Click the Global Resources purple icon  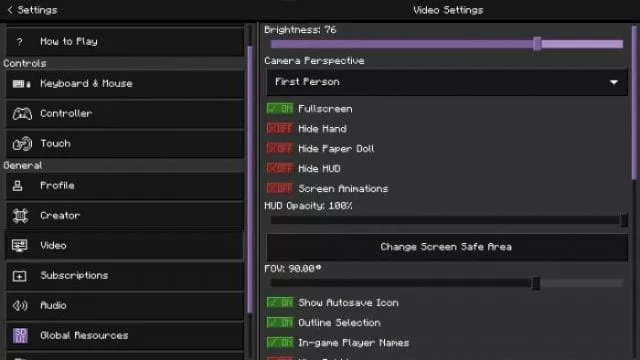coord(20,336)
